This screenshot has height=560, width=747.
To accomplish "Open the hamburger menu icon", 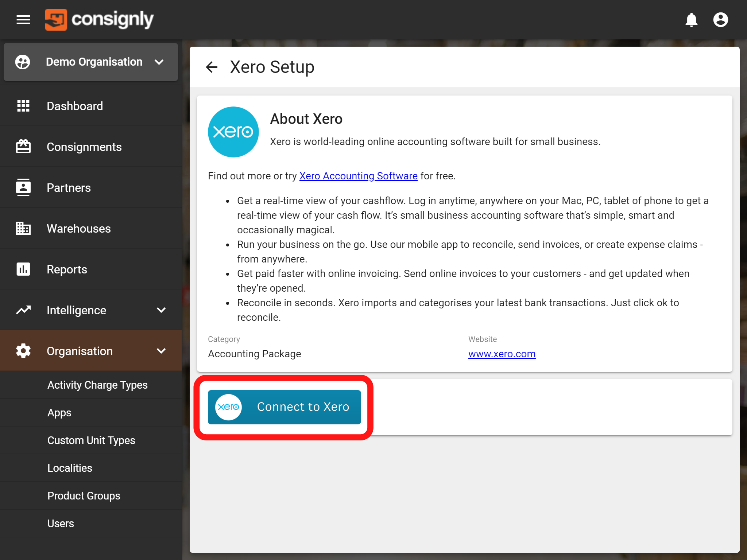I will click(23, 20).
